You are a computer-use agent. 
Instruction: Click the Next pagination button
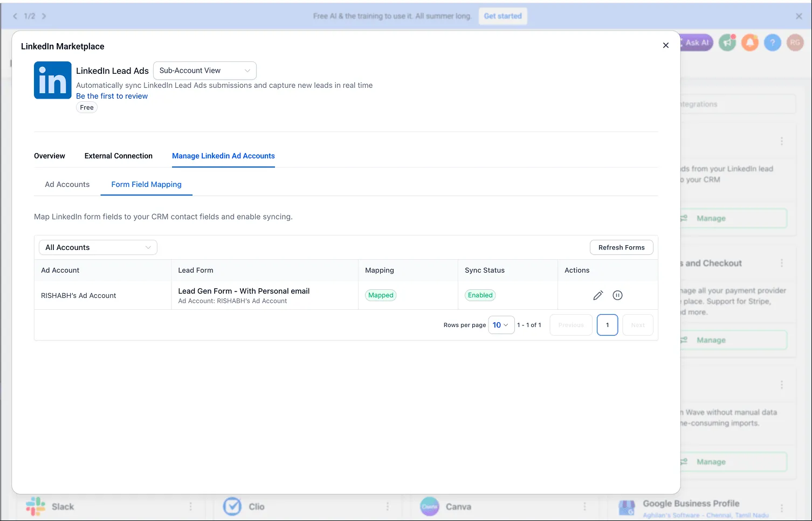click(x=638, y=325)
